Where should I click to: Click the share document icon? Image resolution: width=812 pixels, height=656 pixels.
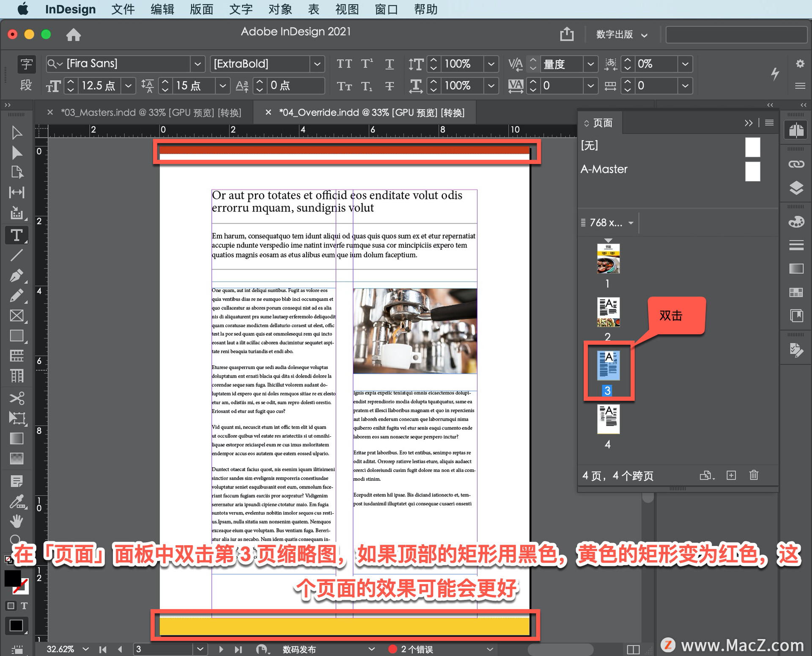567,34
